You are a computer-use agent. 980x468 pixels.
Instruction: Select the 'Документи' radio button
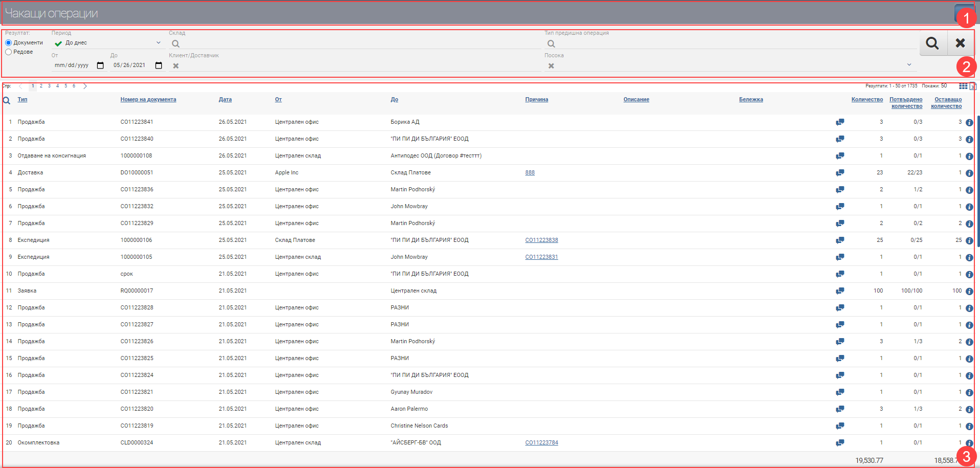[x=8, y=42]
